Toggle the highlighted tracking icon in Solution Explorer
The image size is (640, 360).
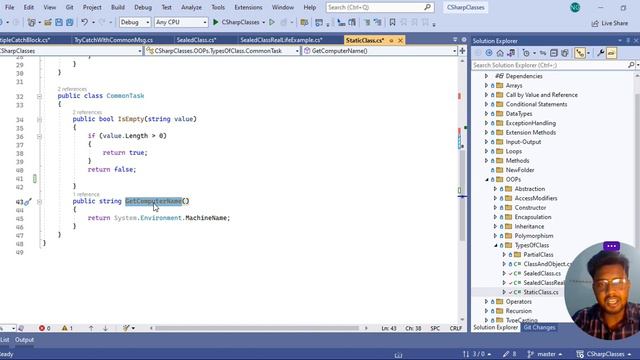[580, 53]
